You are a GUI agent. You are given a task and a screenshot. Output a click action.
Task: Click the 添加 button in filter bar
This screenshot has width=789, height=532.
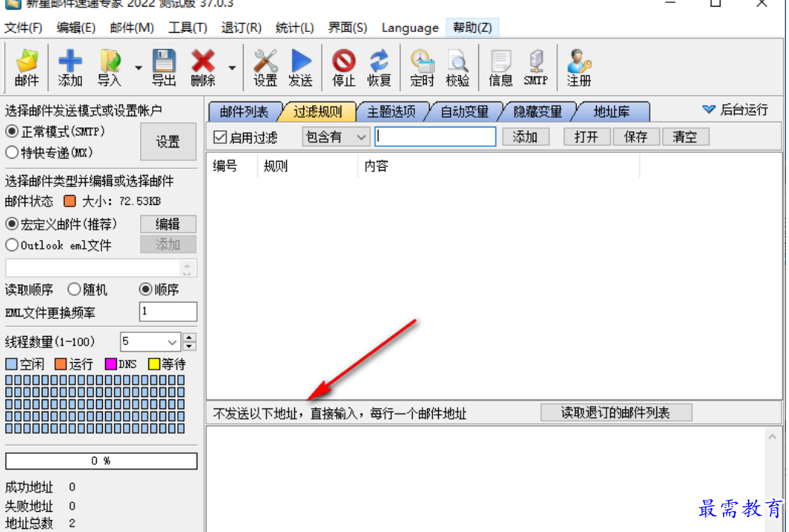[525, 137]
